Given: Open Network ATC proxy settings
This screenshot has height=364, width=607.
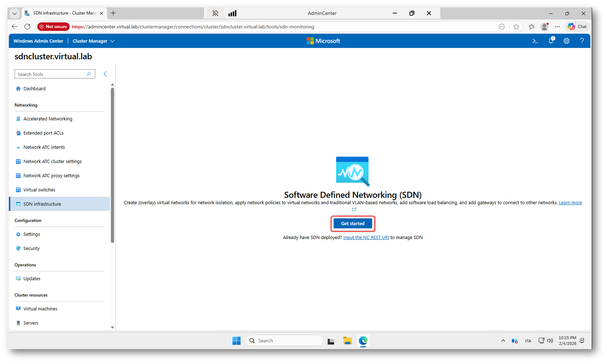Looking at the screenshot, I should coord(52,176).
